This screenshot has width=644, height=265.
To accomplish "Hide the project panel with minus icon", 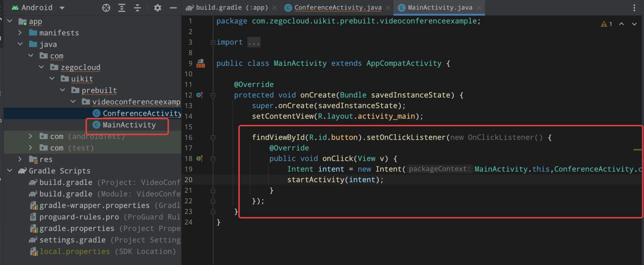I will tap(173, 8).
